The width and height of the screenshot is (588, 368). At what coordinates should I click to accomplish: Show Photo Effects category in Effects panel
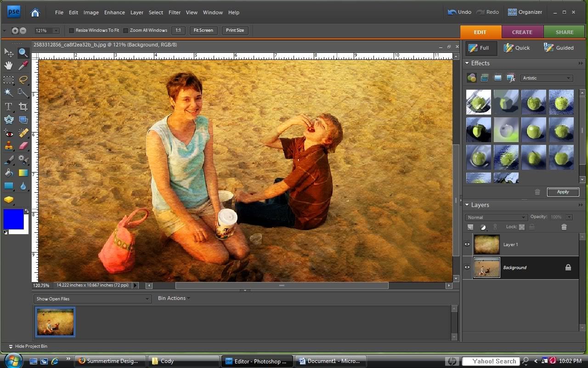(498, 78)
